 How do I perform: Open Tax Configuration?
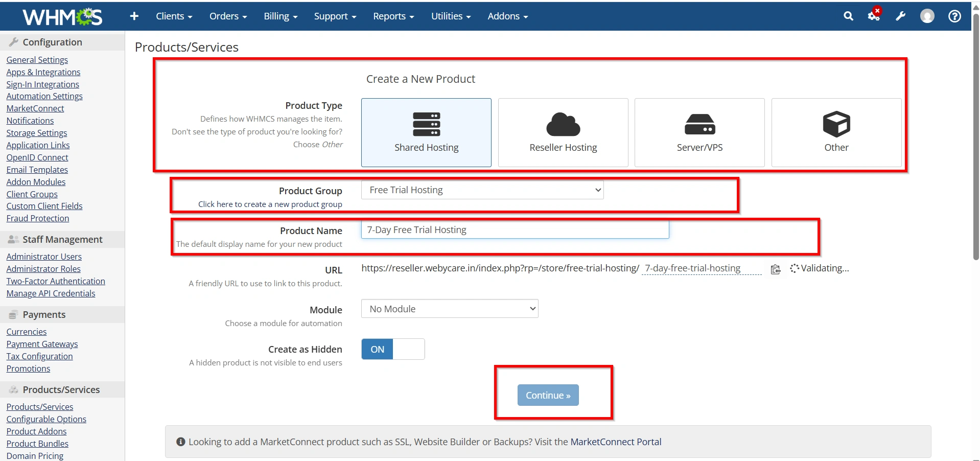click(39, 356)
